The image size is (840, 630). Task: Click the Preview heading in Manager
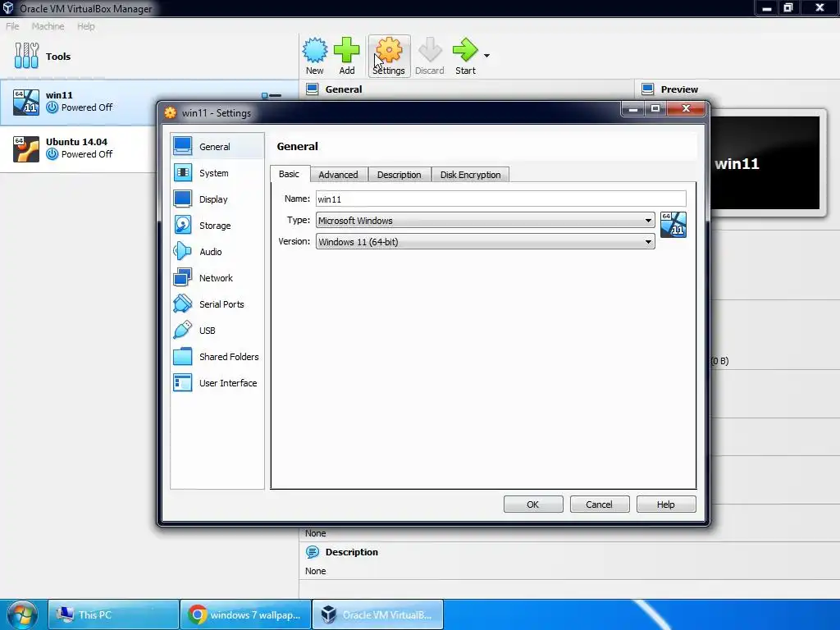679,89
